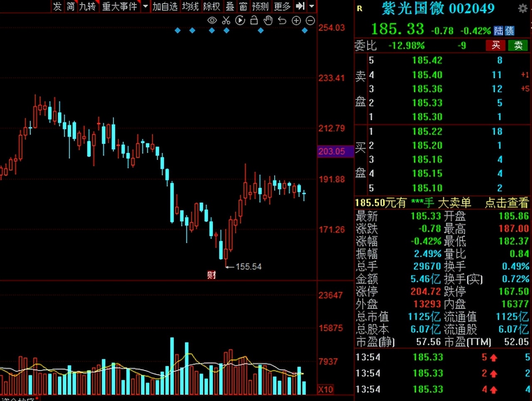Screen dimensions: 532x401
Task: Open the 除权 adjustment option
Action: pos(212,6)
